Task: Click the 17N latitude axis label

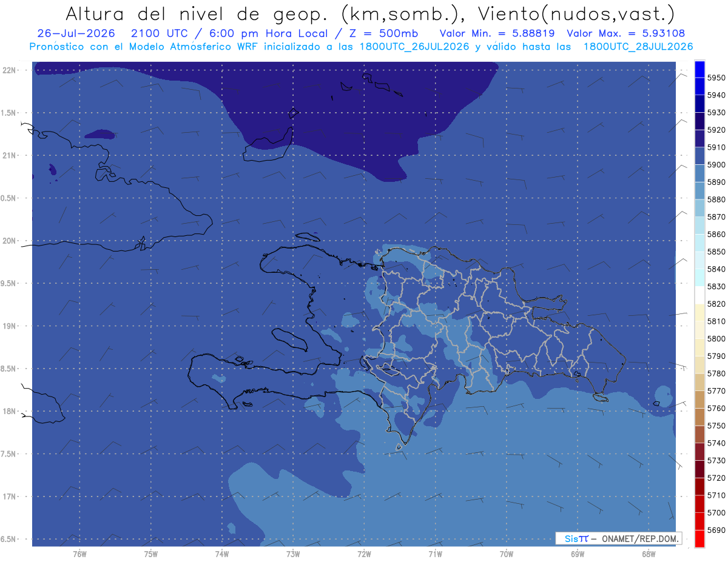Action: click(9, 497)
